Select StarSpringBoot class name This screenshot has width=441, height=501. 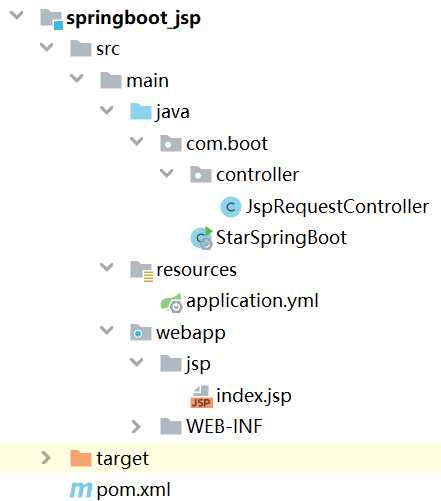[x=281, y=238]
